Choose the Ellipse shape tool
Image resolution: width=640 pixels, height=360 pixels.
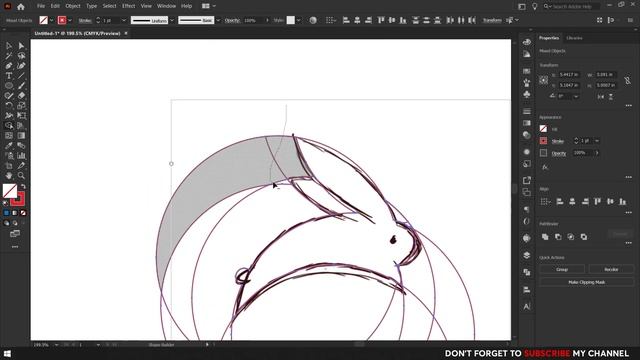coord(9,86)
